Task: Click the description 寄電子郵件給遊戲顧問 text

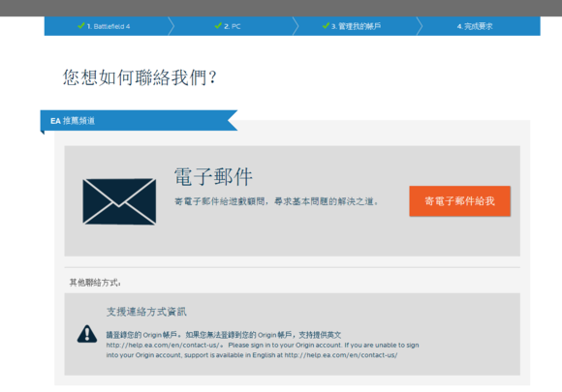Action: pos(276,201)
